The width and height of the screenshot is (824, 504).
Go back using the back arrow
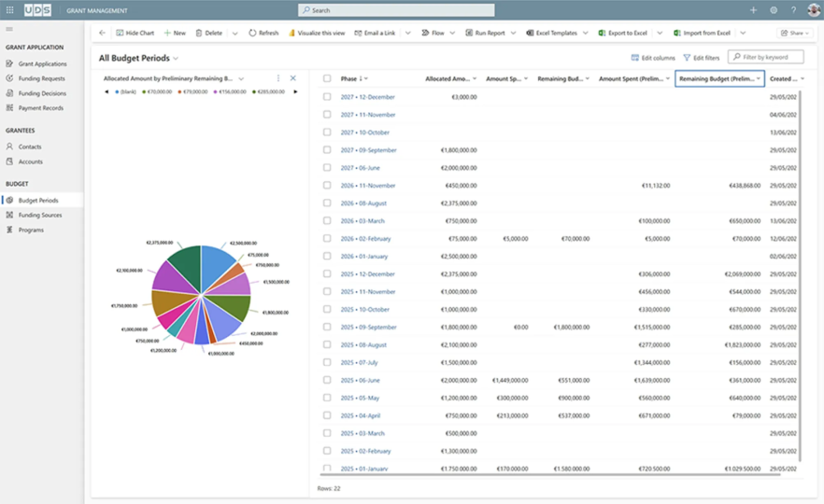click(x=102, y=33)
